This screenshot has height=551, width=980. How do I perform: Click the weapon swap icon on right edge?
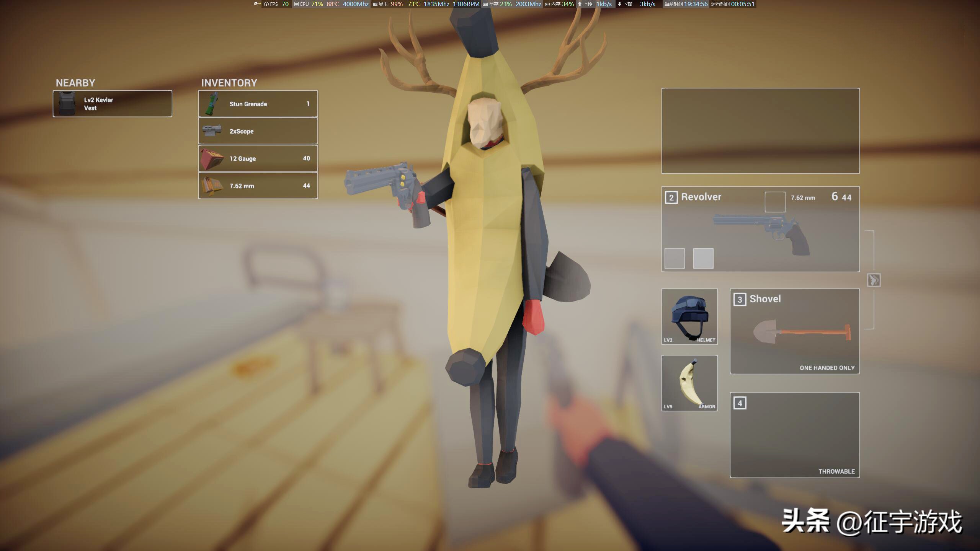pyautogui.click(x=874, y=280)
